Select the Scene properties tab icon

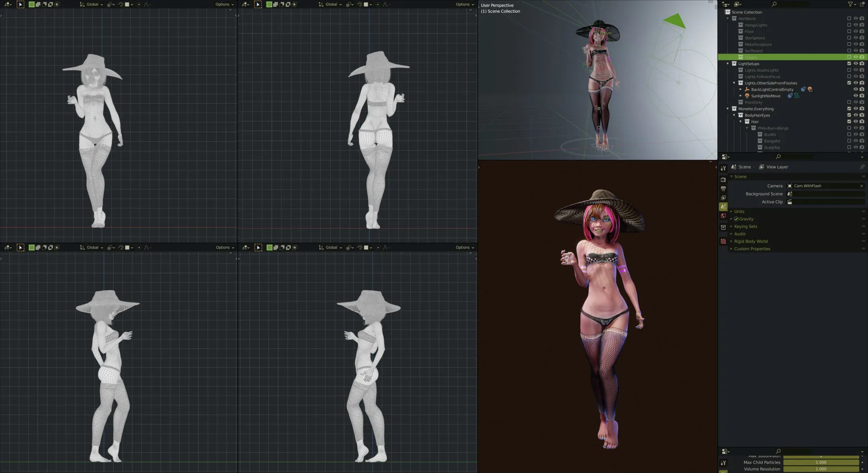point(724,206)
